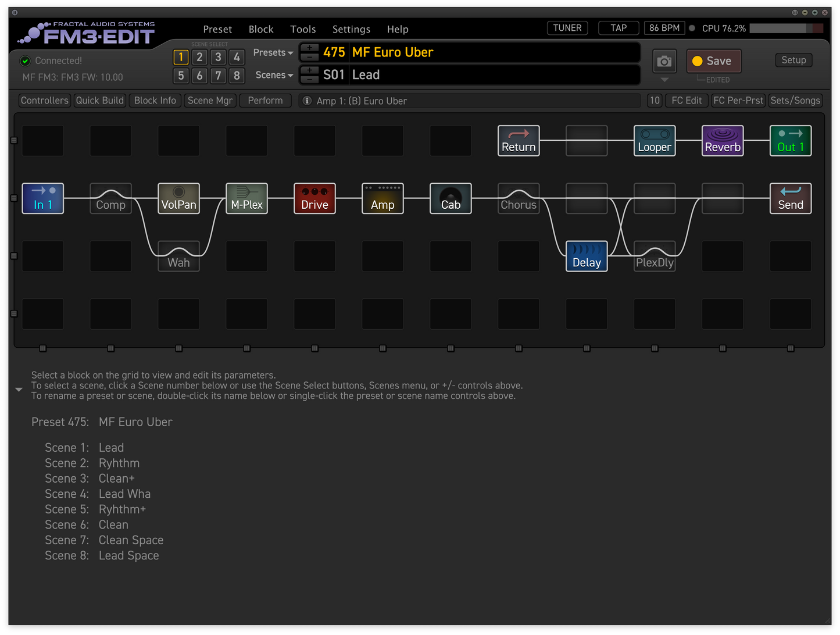Select the Amp block on the grid
840x635 pixels.
pyautogui.click(x=383, y=198)
